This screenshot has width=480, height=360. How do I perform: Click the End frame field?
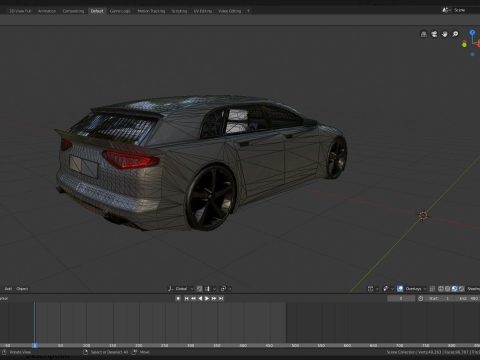coord(468,298)
